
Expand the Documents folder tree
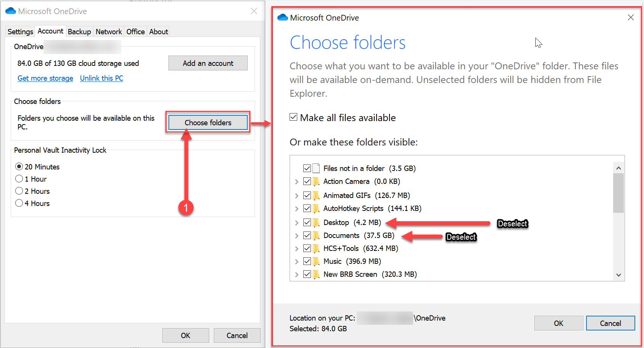coord(296,236)
